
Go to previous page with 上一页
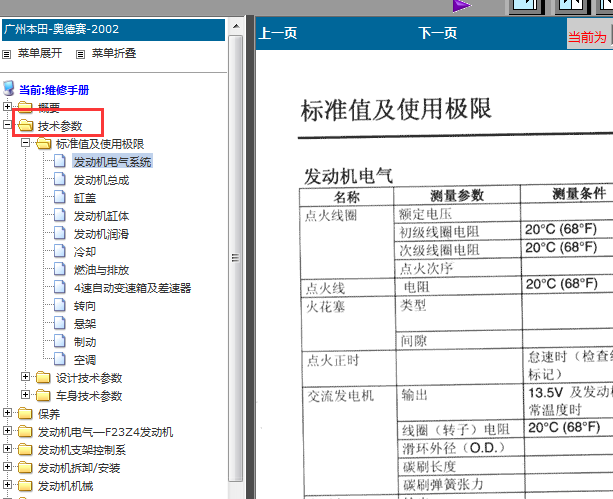[x=278, y=33]
